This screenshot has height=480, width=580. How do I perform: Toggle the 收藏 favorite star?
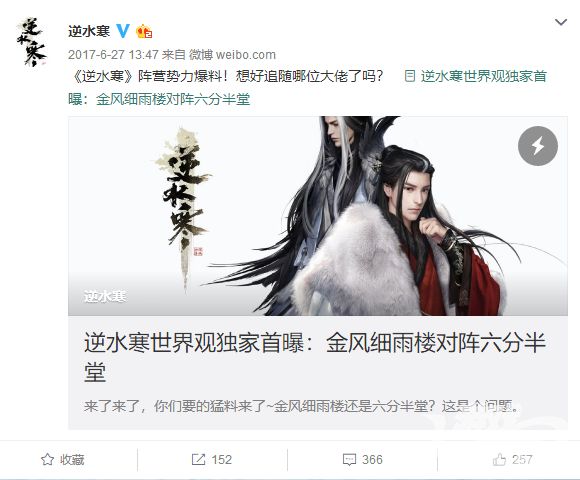point(47,460)
